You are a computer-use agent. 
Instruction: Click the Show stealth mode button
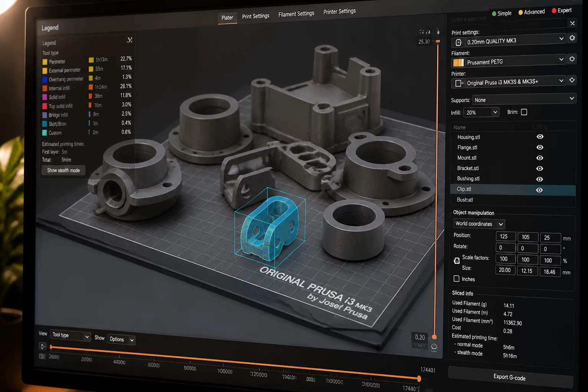point(64,170)
